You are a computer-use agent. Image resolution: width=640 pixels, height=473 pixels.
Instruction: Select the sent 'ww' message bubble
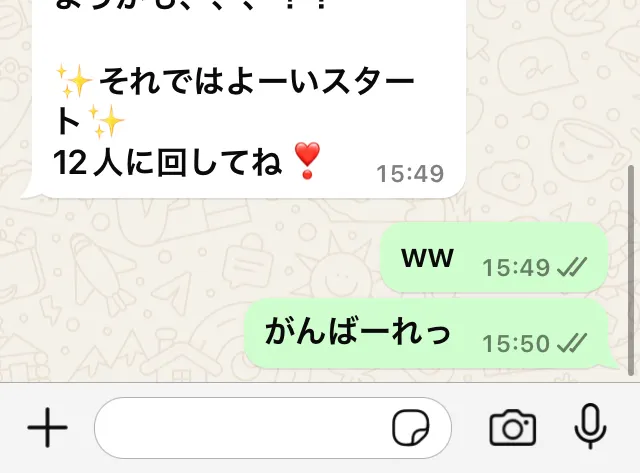[x=494, y=258]
